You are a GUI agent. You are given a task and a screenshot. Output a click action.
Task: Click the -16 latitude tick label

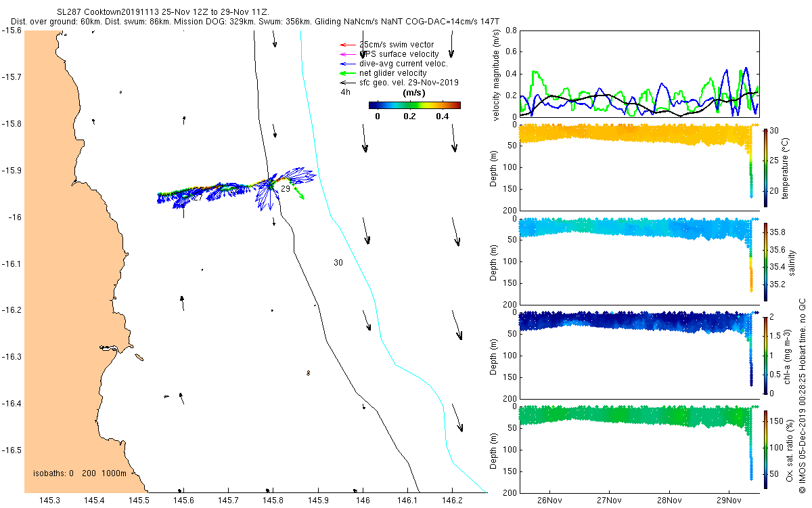coord(14,217)
